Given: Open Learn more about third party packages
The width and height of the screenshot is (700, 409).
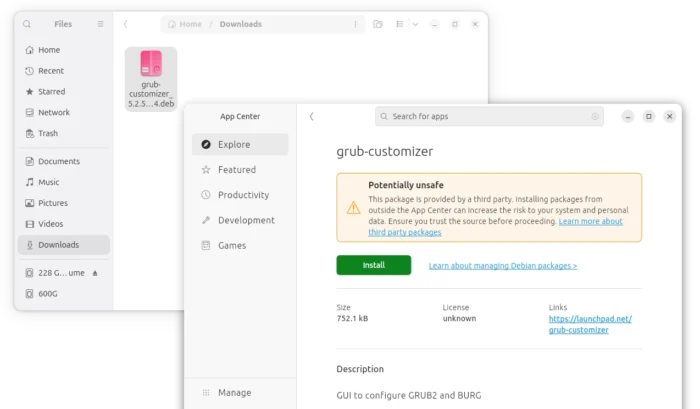Looking at the screenshot, I should [x=590, y=221].
